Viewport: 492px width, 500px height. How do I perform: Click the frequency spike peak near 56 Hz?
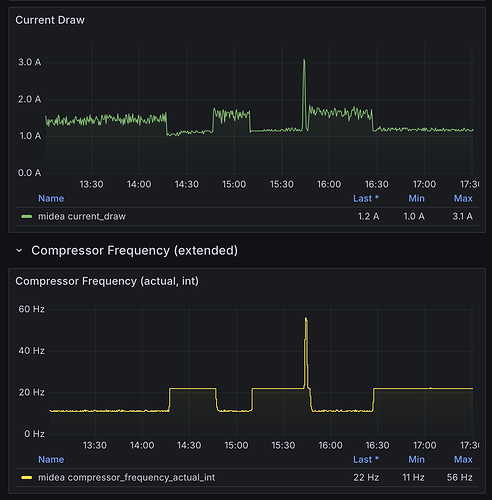pyautogui.click(x=306, y=319)
